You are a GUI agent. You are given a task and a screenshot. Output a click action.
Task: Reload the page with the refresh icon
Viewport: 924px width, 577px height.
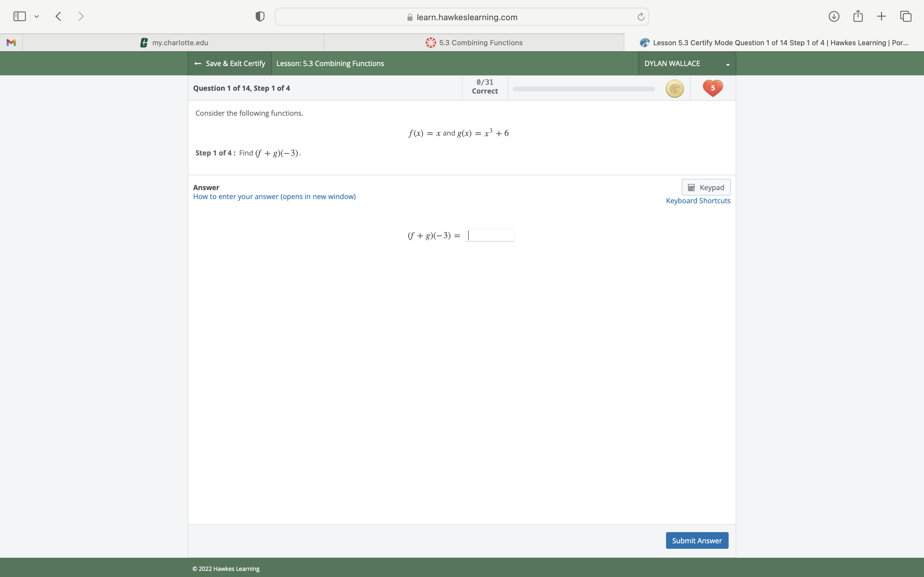click(x=641, y=17)
